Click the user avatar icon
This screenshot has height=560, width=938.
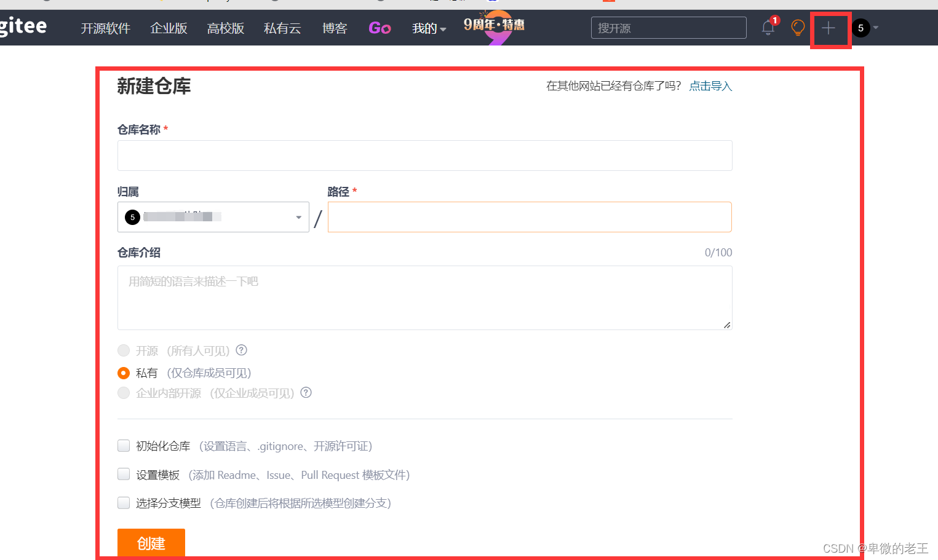tap(860, 28)
